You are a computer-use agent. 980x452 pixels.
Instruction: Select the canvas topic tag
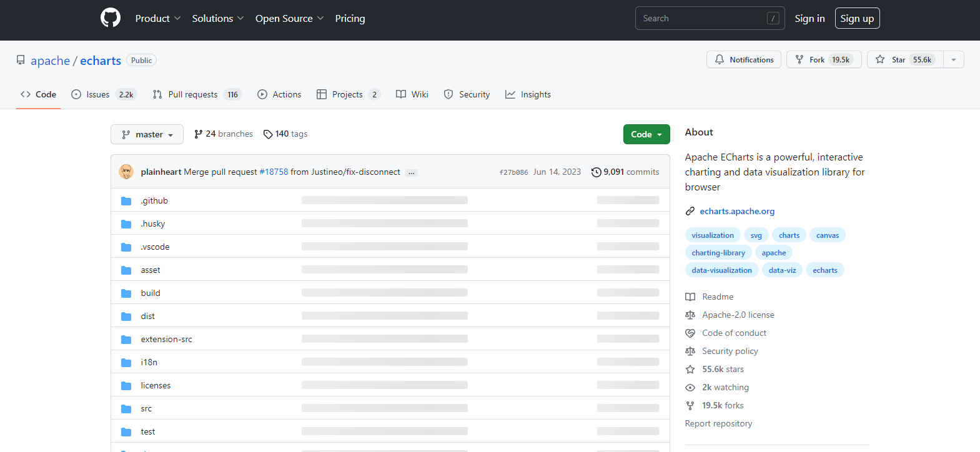[828, 235]
